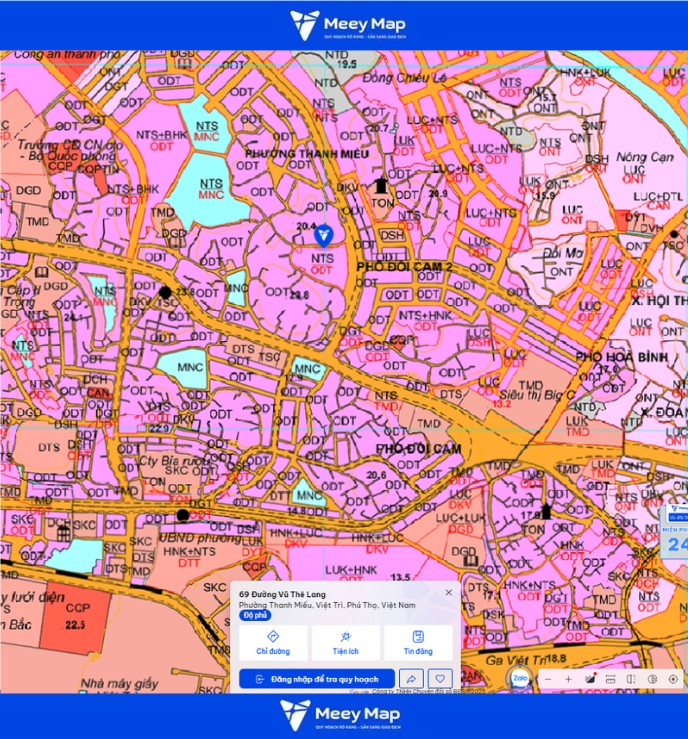The height and width of the screenshot is (739, 688).
Task: Click the PHỐ ĐỒI CAM 2 label
Action: point(404,267)
